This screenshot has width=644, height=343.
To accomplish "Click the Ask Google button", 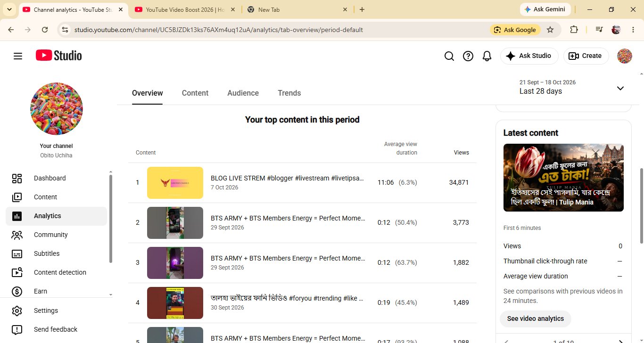I will click(x=515, y=30).
